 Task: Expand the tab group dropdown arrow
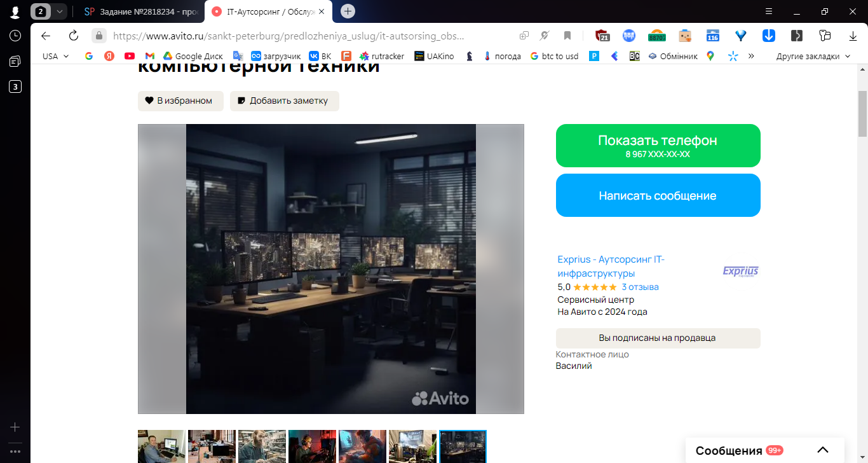60,11
